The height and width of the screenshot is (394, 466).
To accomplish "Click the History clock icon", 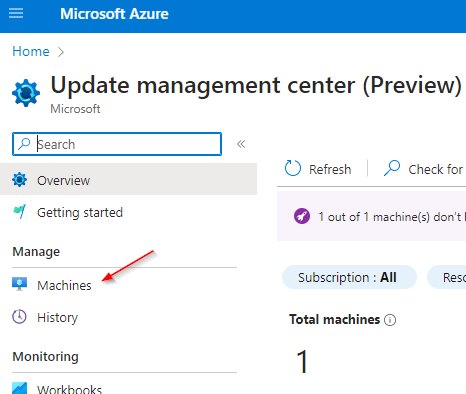I will (x=19, y=317).
